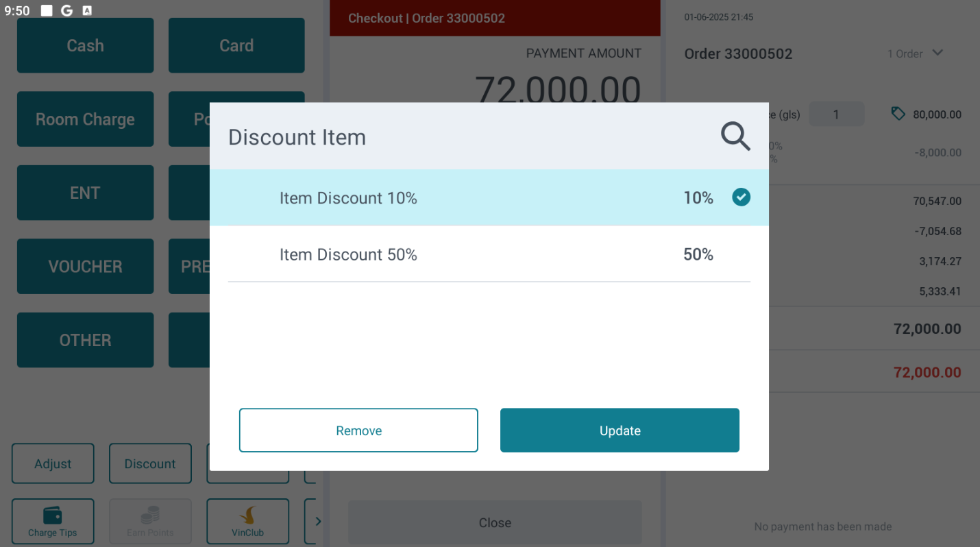The height and width of the screenshot is (547, 980).
Task: Tap the Google icon in status bar
Action: tap(66, 11)
